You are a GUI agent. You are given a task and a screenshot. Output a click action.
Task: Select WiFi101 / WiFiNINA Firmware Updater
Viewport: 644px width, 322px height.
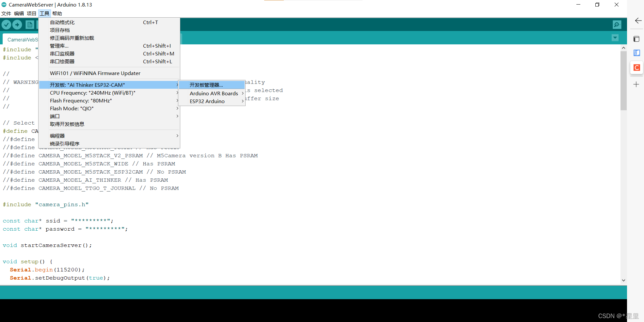pyautogui.click(x=109, y=73)
